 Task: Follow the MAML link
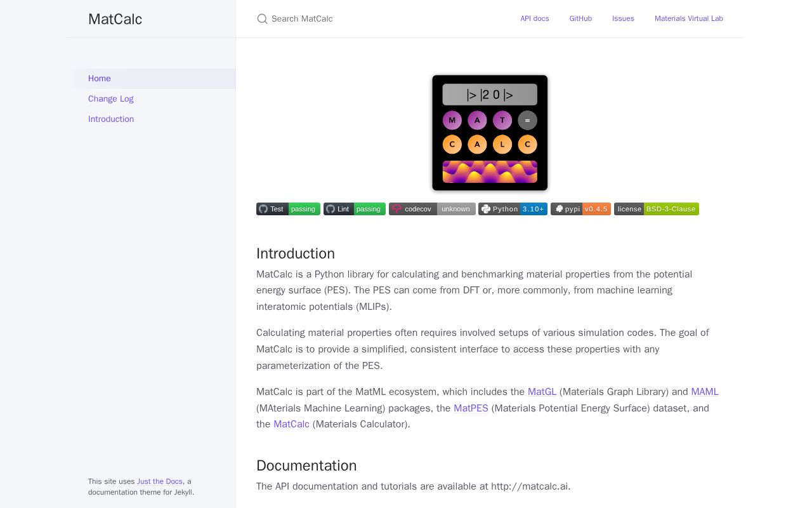pos(705,392)
